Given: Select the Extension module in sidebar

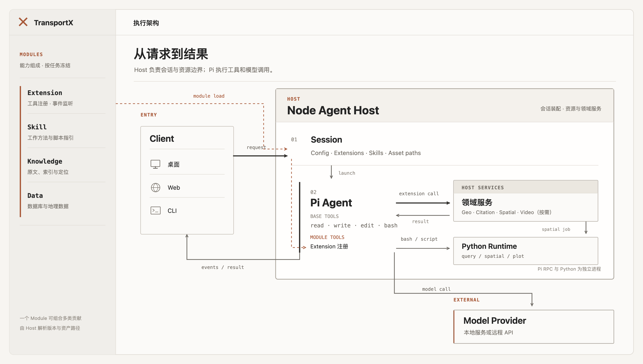Looking at the screenshot, I should [x=66, y=98].
